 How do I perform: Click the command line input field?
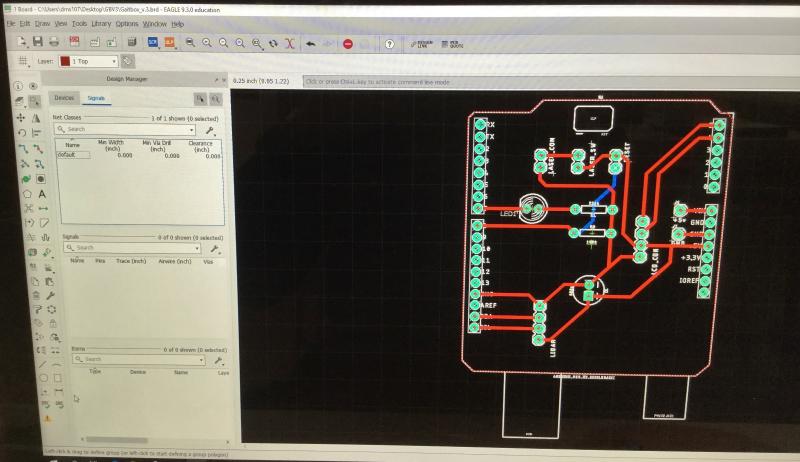(x=500, y=82)
